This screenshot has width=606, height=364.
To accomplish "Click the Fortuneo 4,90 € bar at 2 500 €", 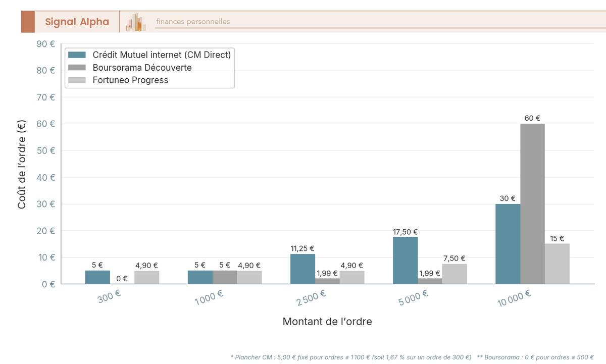I will point(352,277).
